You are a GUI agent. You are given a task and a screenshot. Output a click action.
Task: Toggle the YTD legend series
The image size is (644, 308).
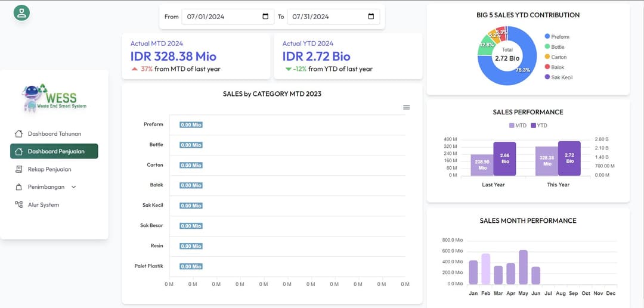538,126
